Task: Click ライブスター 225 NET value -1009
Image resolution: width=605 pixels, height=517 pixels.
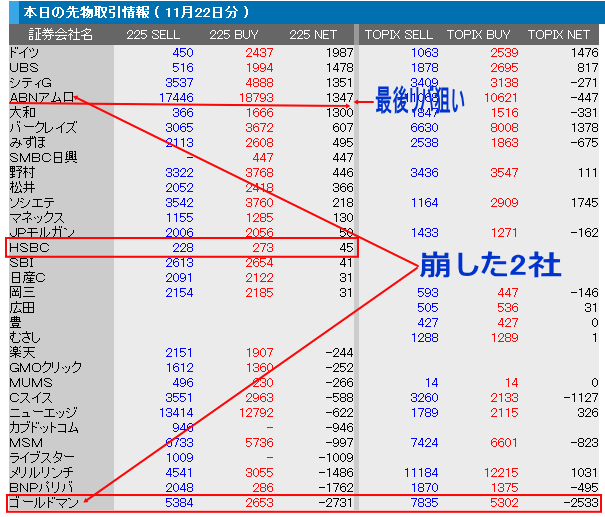Action: click(x=336, y=458)
